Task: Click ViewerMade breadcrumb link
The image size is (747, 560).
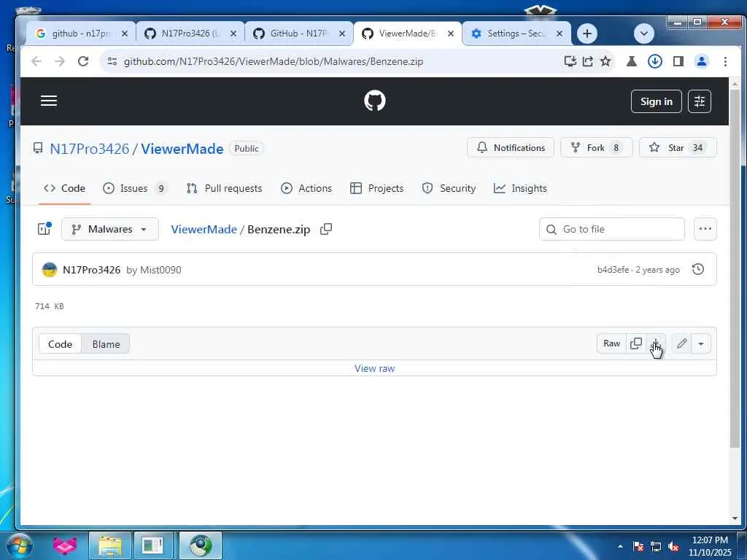Action: pyautogui.click(x=204, y=229)
